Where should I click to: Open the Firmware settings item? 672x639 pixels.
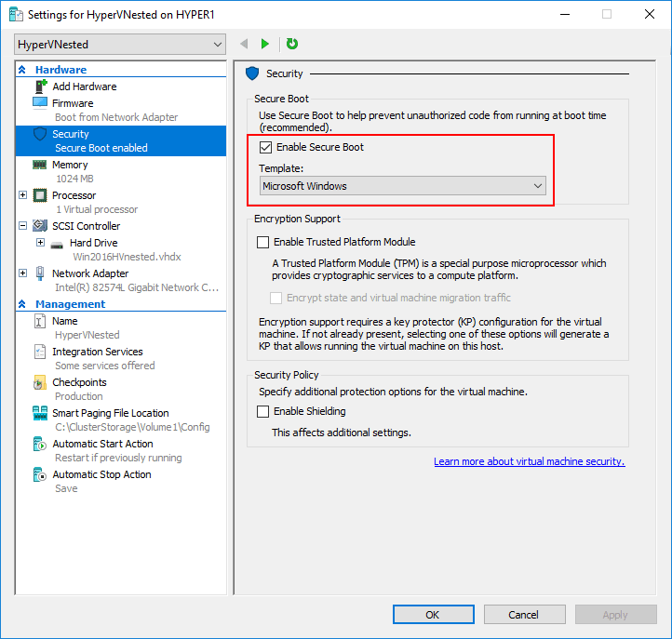point(73,103)
